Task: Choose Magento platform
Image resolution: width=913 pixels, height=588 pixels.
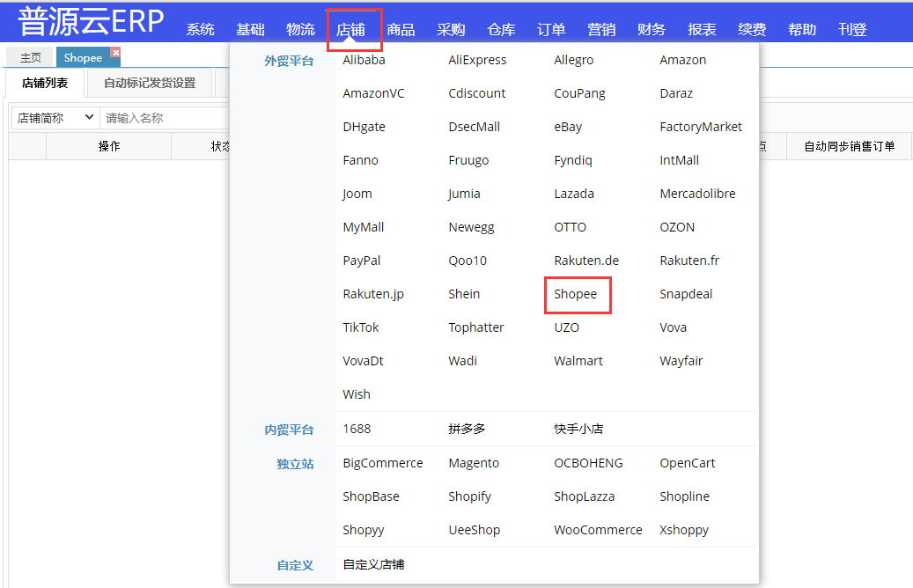Action: 474,463
